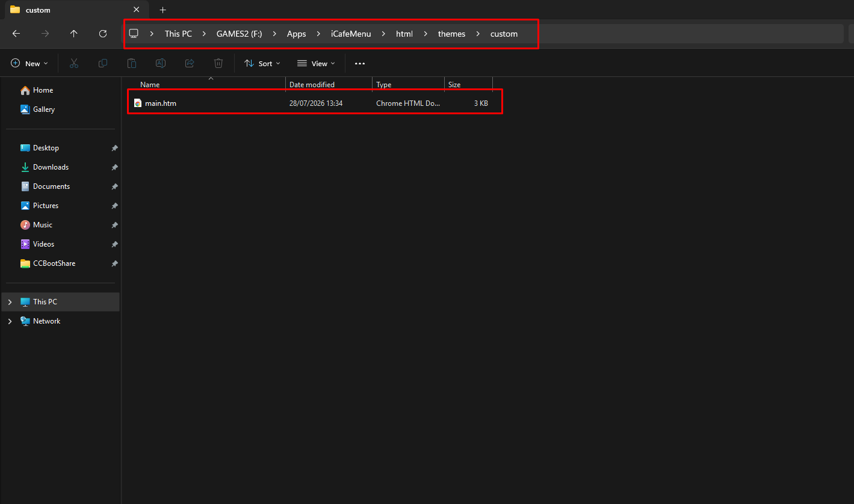Open the View dropdown menu
This screenshot has height=504, width=854.
tap(317, 63)
